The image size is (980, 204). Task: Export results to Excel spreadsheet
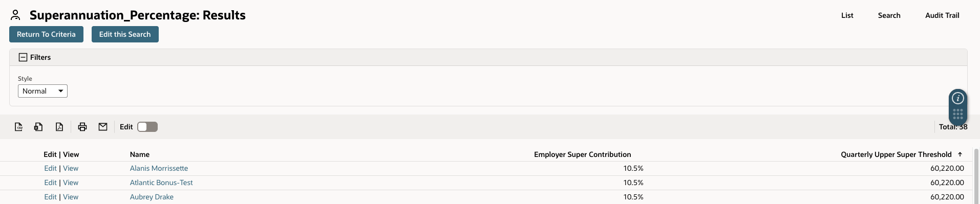tap(38, 127)
